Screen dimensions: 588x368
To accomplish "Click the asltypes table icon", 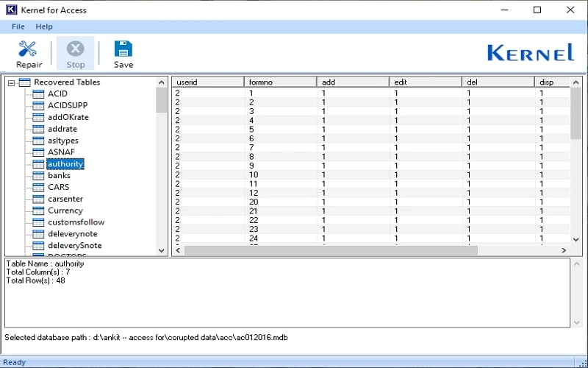I will click(x=38, y=141).
